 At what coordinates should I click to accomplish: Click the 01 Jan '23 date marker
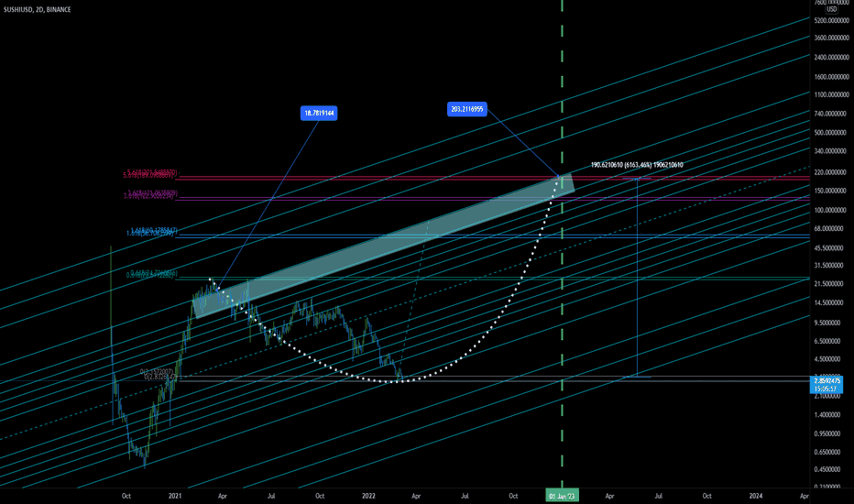(562, 496)
